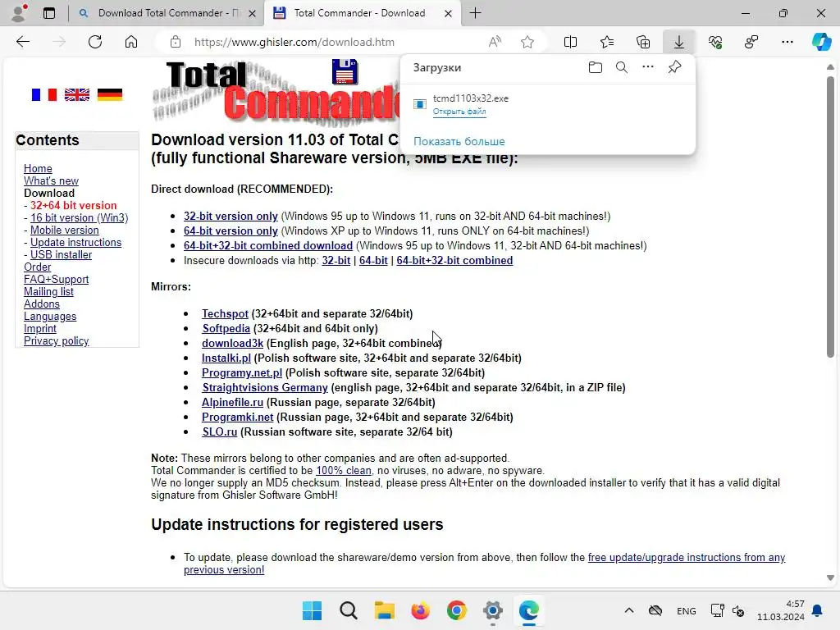The image size is (840, 630).
Task: Open the Home link in Contents
Action: point(38,168)
